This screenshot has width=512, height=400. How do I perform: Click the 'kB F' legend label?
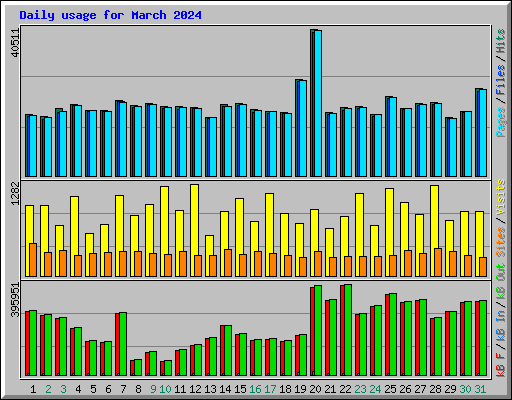pos(501,365)
